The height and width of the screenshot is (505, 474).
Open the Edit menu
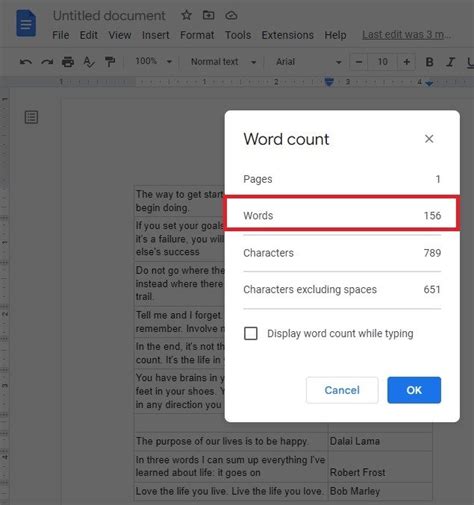88,35
